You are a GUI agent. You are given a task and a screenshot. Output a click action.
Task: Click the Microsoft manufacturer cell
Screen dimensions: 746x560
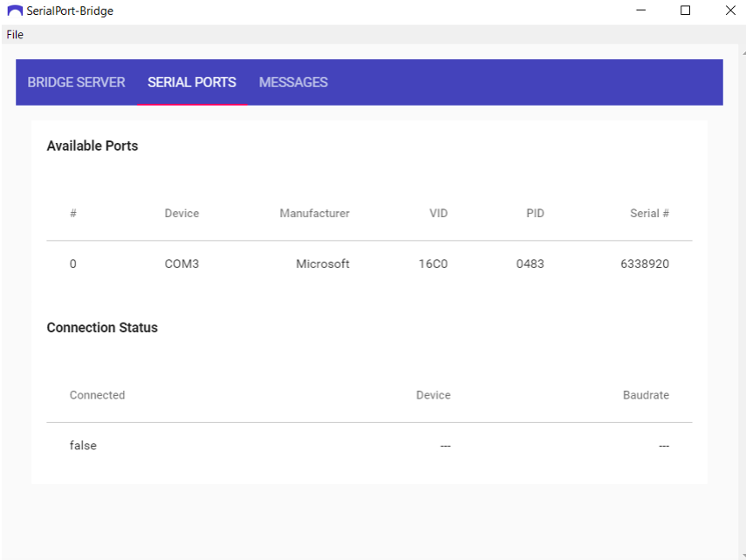[x=322, y=263]
